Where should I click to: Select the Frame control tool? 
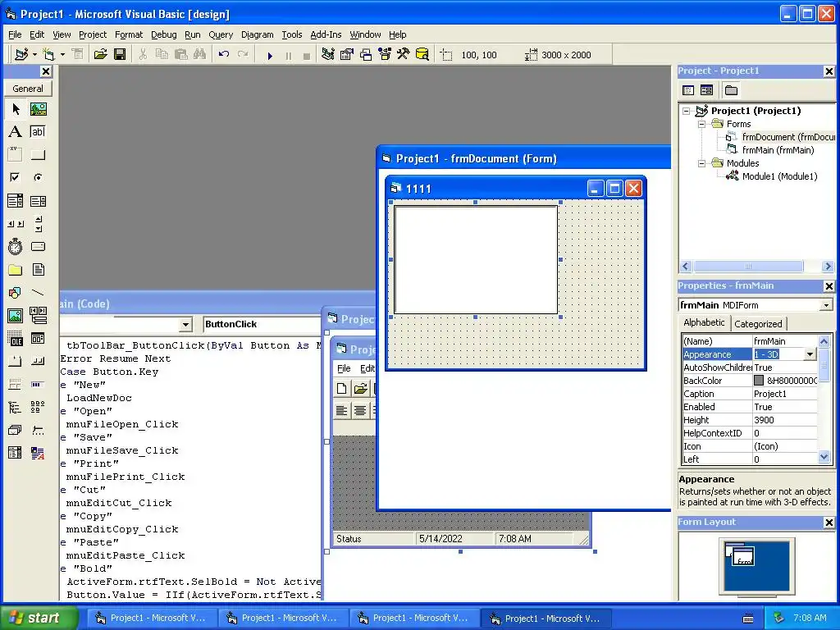point(16,155)
